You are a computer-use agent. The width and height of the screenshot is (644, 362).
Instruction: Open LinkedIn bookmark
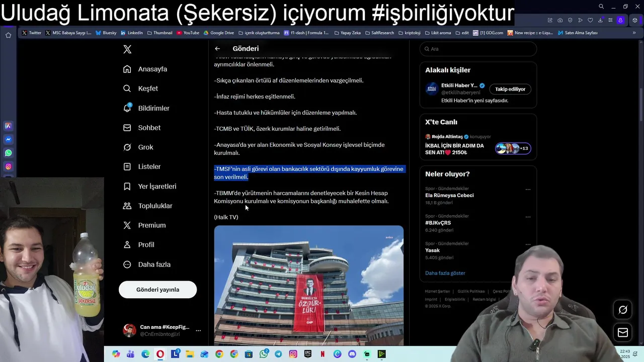coord(131,33)
